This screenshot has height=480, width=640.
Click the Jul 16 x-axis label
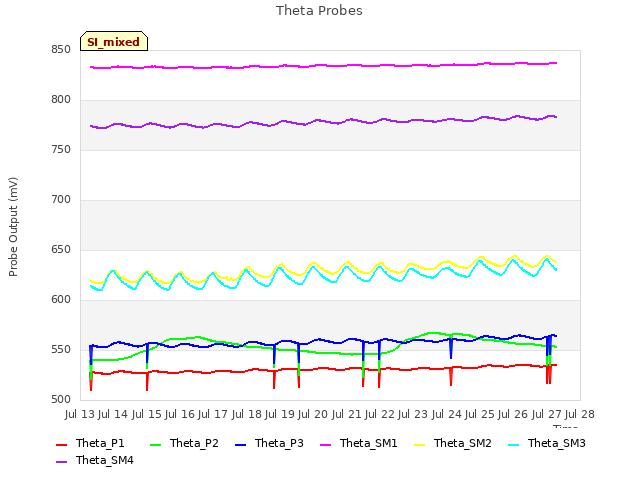180,414
